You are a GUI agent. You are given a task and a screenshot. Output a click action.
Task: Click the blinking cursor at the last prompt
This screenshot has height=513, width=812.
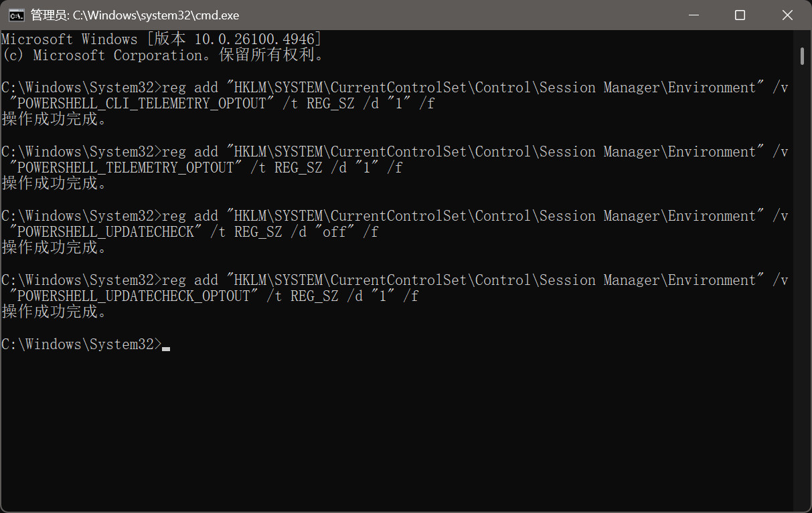[x=166, y=348]
